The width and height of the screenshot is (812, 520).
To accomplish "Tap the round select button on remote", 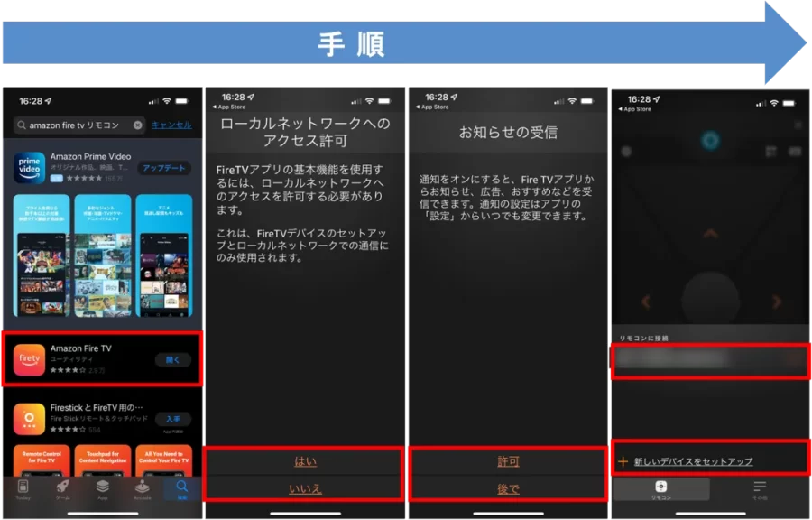I will pyautogui.click(x=710, y=300).
